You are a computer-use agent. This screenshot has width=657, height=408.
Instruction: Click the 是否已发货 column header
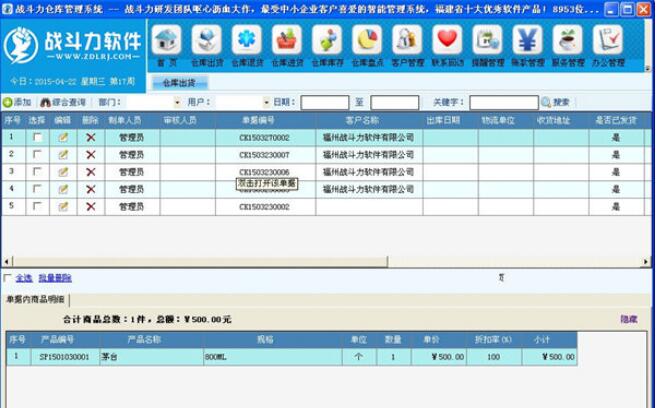pyautogui.click(x=616, y=120)
